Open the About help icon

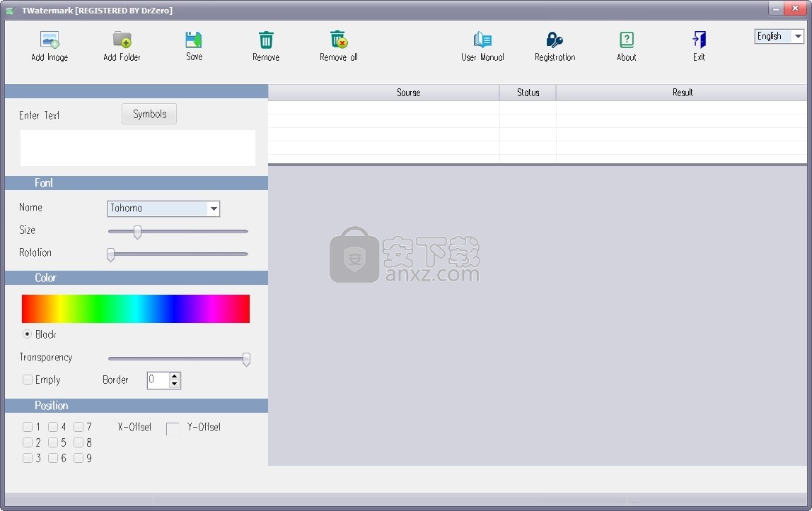[x=627, y=40]
